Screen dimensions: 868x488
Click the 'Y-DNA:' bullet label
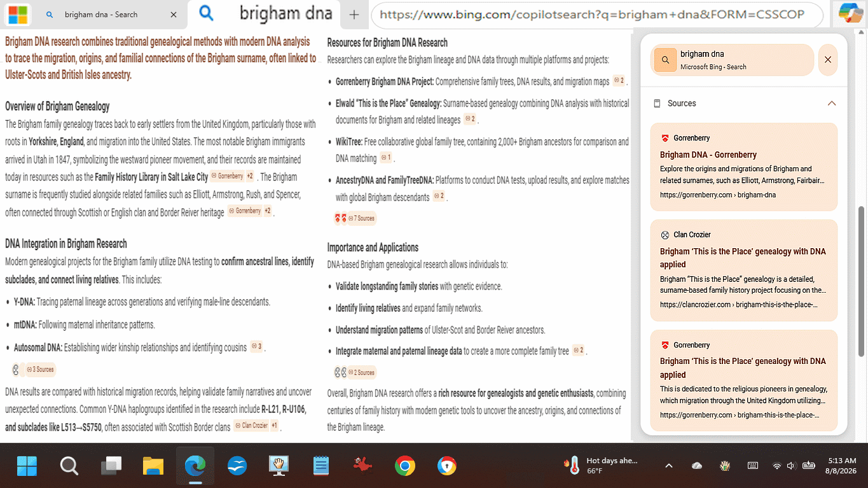click(x=24, y=302)
